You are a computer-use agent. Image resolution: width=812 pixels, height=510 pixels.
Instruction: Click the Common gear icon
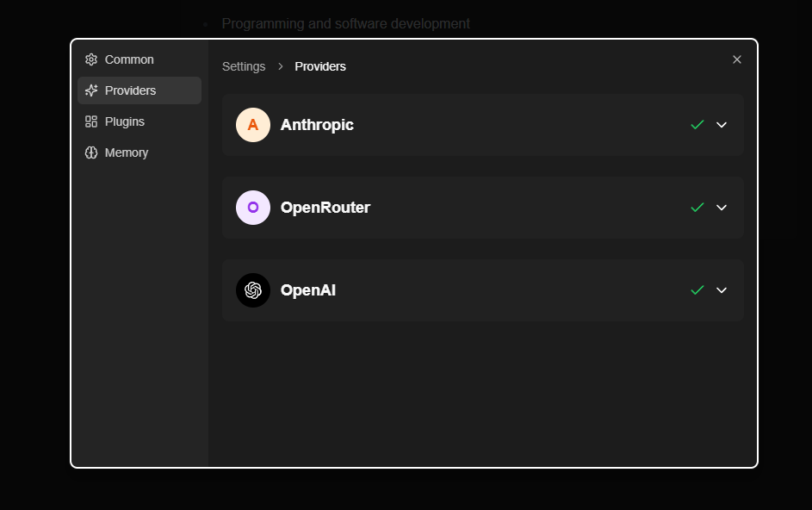point(91,59)
